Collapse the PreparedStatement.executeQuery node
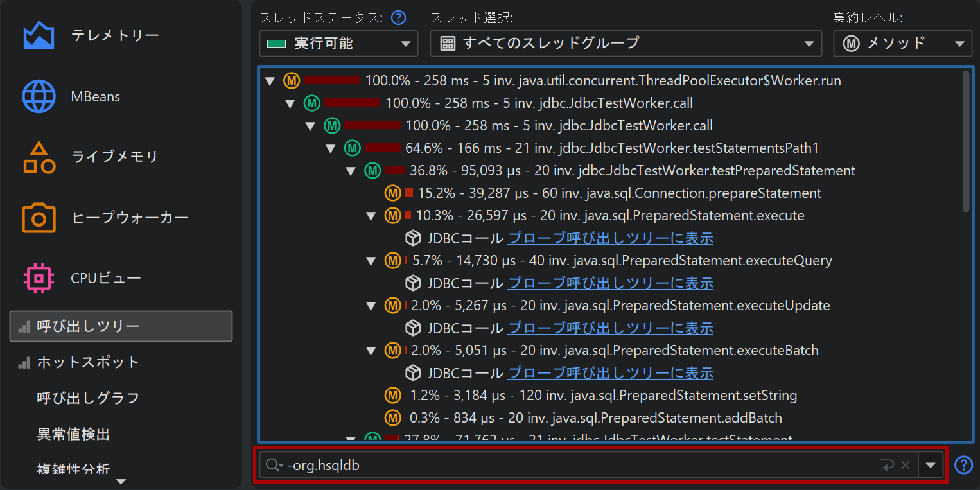980x490 pixels. click(371, 261)
